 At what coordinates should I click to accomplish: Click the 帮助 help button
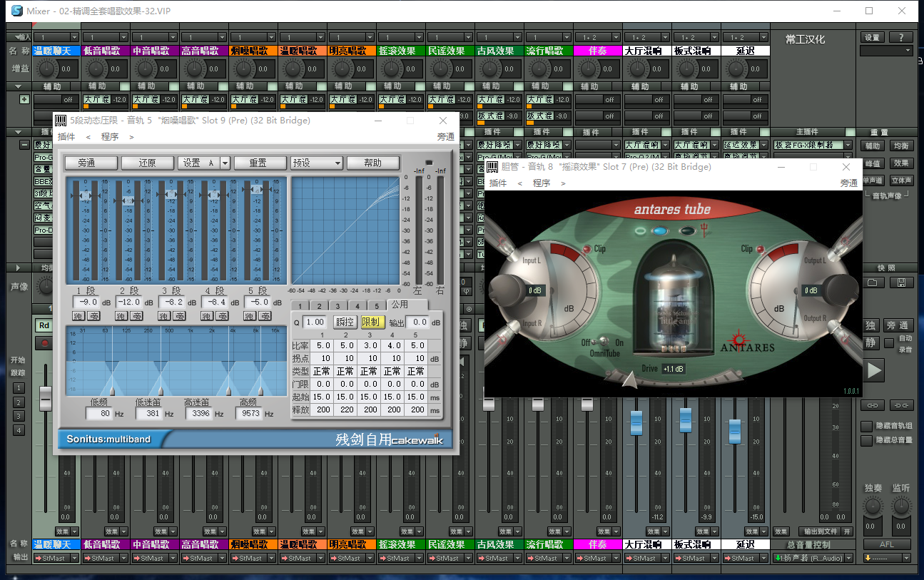[x=373, y=163]
